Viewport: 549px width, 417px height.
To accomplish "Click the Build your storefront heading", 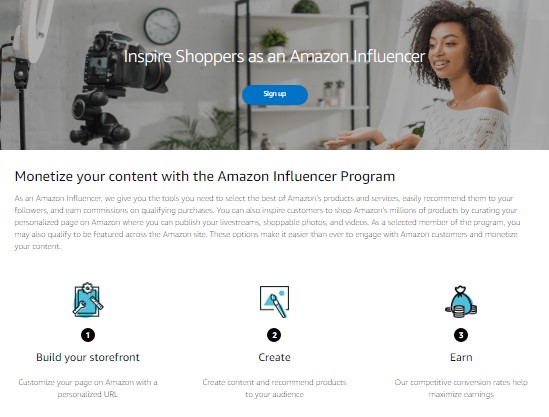I will tap(88, 357).
